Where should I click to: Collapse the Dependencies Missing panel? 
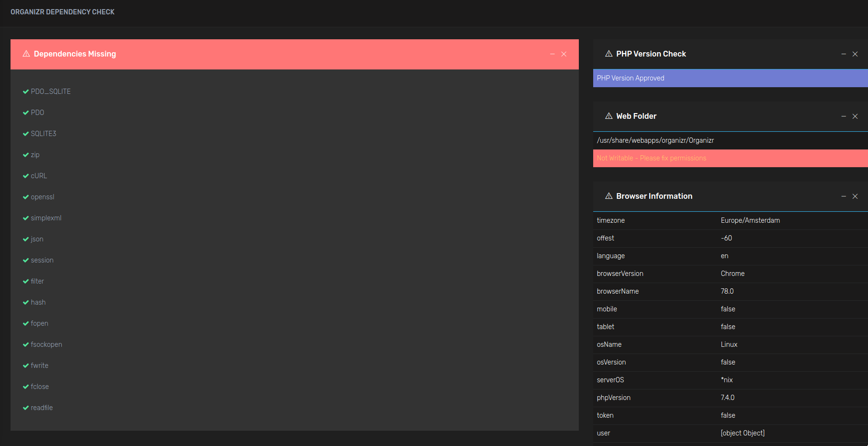coord(552,54)
